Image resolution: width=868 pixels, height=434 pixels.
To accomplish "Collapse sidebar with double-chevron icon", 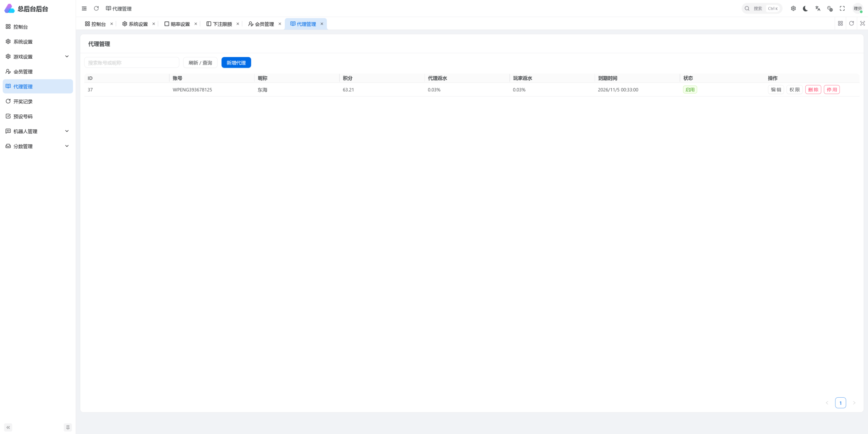I will [8, 427].
